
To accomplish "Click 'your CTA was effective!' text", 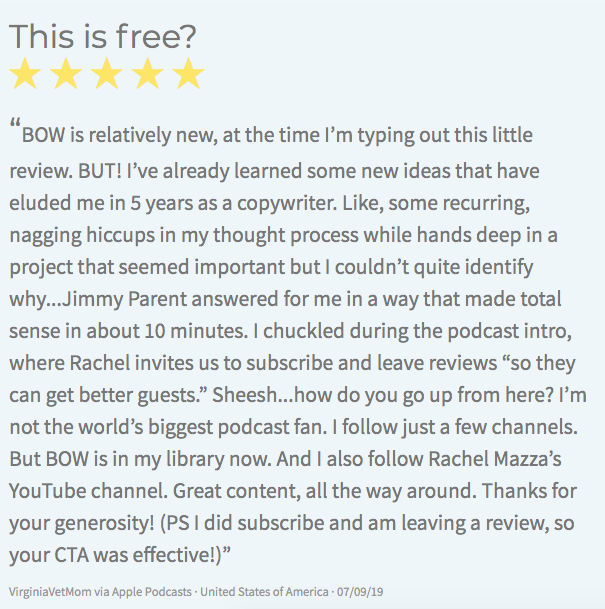I will (x=115, y=555).
